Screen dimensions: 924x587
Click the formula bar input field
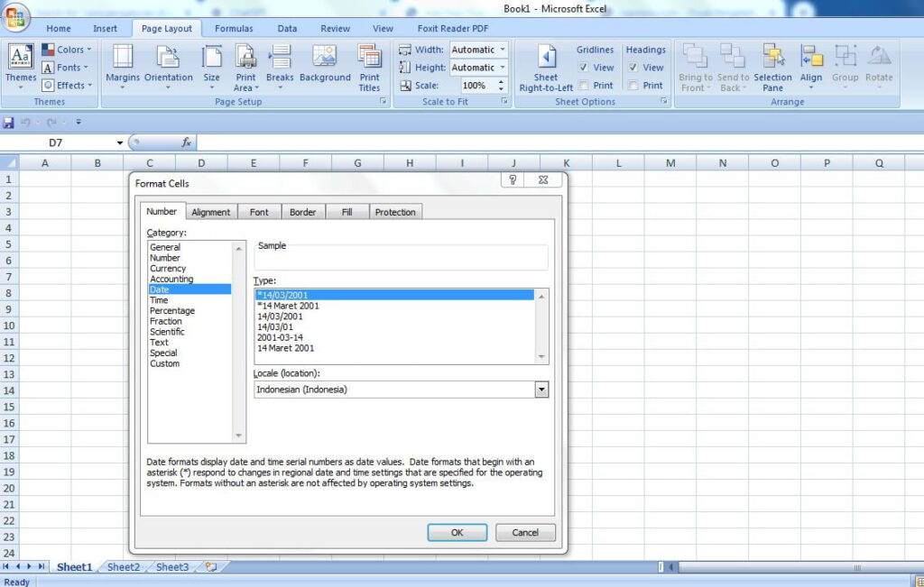[559, 142]
